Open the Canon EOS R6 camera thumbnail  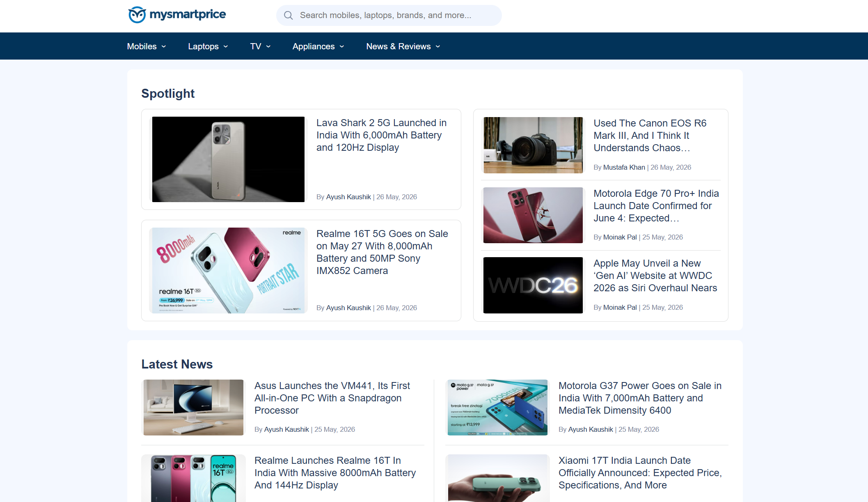(533, 145)
